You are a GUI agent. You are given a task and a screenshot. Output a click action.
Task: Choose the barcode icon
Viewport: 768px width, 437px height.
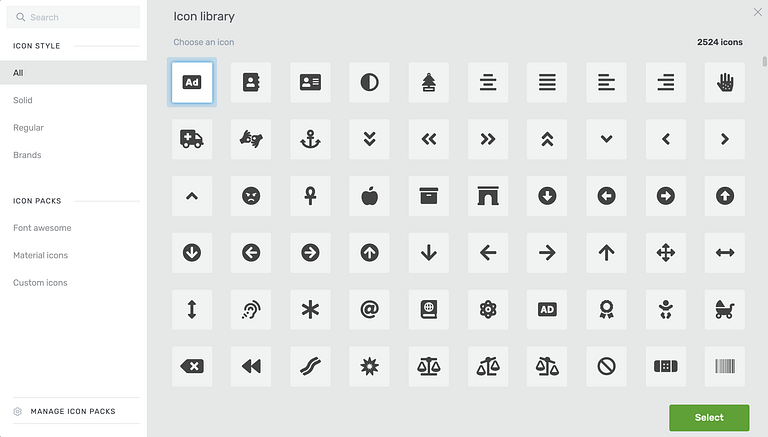724,367
